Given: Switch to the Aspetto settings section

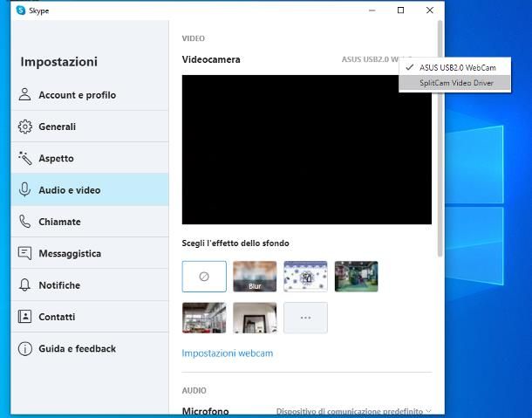Looking at the screenshot, I should (x=90, y=158).
